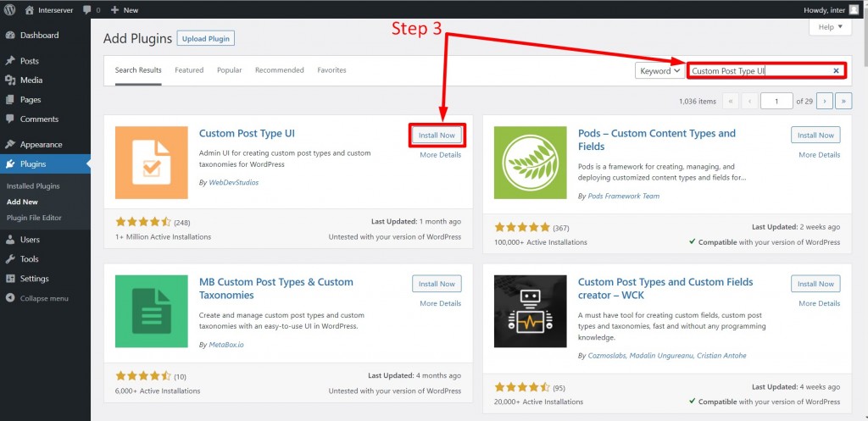Image resolution: width=868 pixels, height=421 pixels.
Task: Install the WCK custom fields creator plugin
Action: (815, 284)
